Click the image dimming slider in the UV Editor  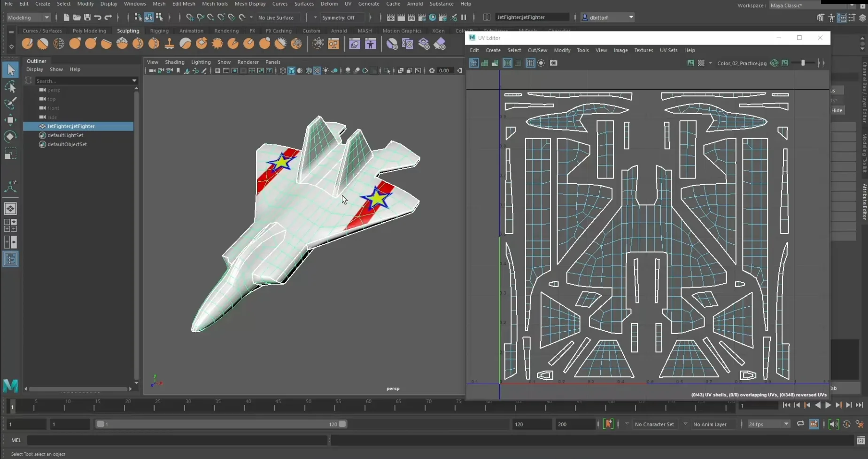coord(803,63)
